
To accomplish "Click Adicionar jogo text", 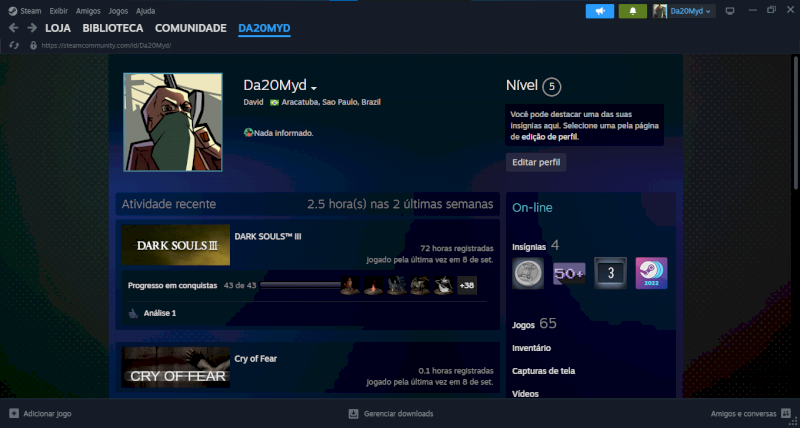I will (47, 414).
